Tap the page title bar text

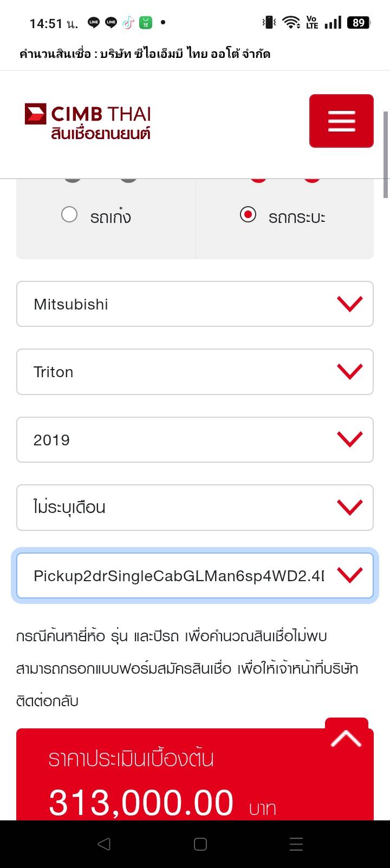click(x=145, y=54)
